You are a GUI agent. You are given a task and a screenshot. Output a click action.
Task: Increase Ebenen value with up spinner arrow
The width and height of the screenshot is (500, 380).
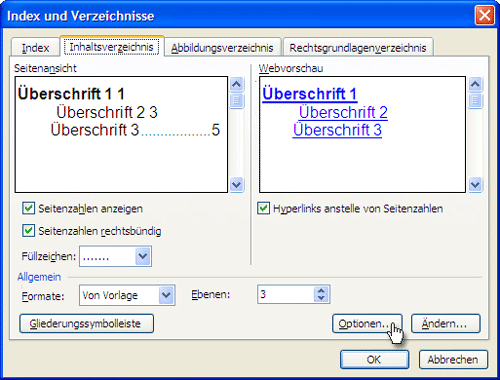pos(321,290)
